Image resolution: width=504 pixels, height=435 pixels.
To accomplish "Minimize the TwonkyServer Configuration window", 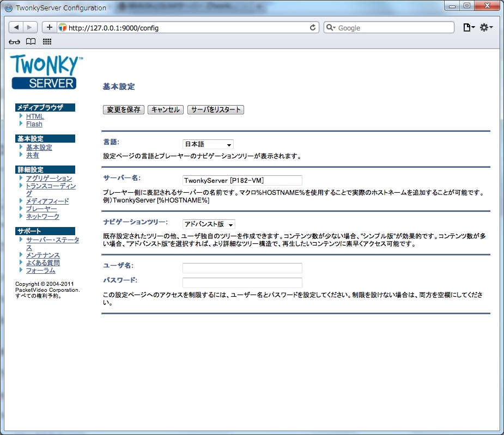I will tap(452, 6).
